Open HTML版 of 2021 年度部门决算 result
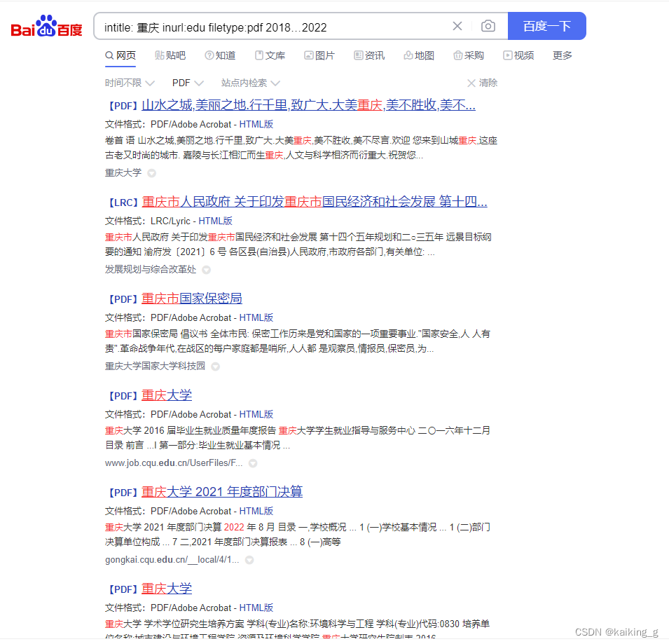The height and width of the screenshot is (644, 669). [256, 512]
